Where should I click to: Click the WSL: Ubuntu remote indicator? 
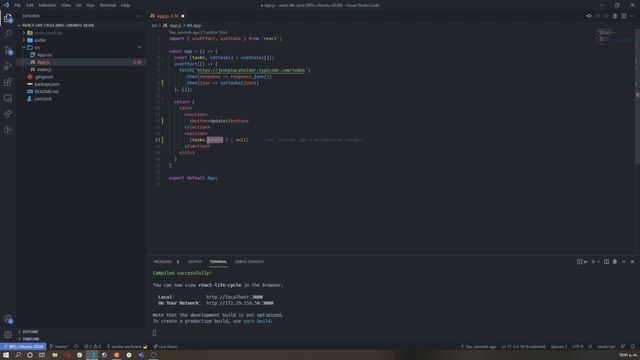click(23, 347)
